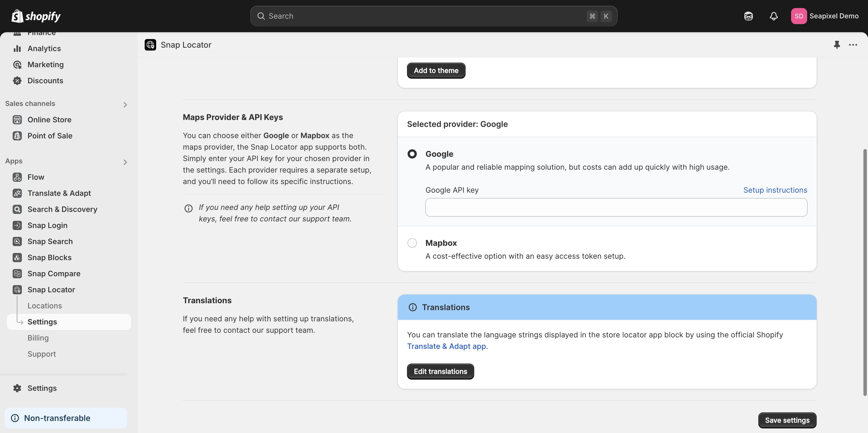Go to Locations under Snap Locator
Image resolution: width=868 pixels, height=433 pixels.
(45, 306)
